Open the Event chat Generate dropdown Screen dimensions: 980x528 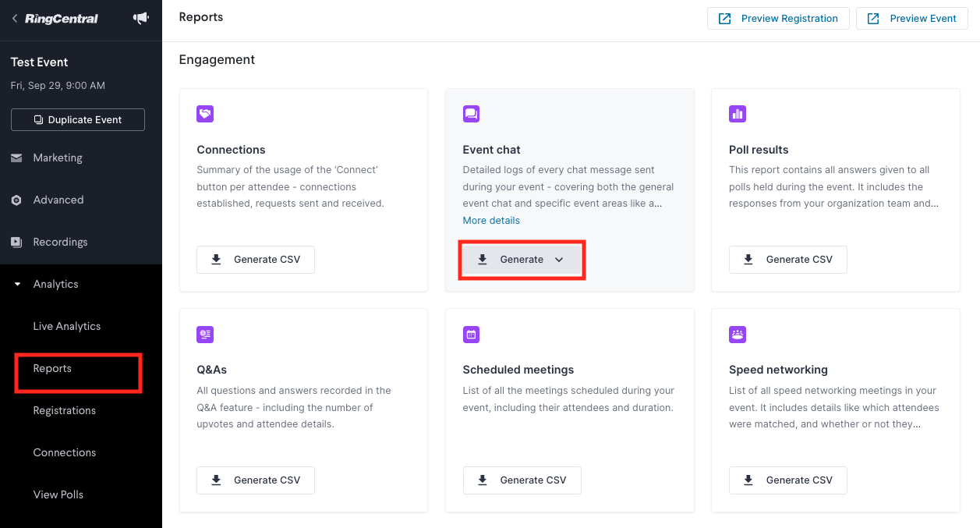pos(522,260)
